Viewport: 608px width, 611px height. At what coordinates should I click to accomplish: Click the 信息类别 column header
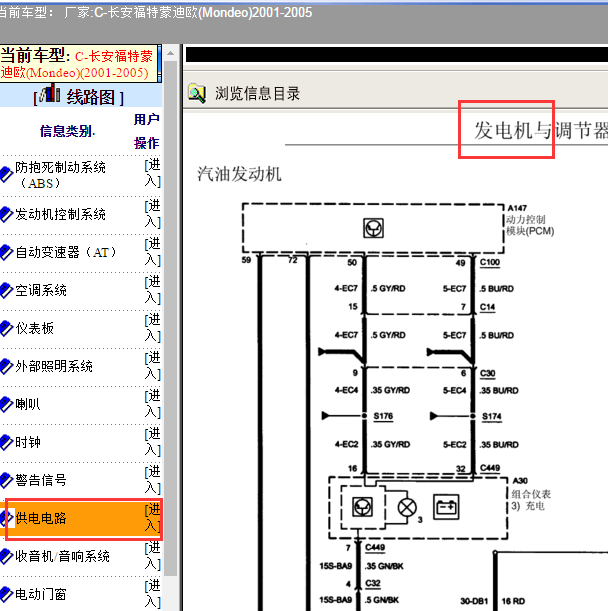click(67, 131)
